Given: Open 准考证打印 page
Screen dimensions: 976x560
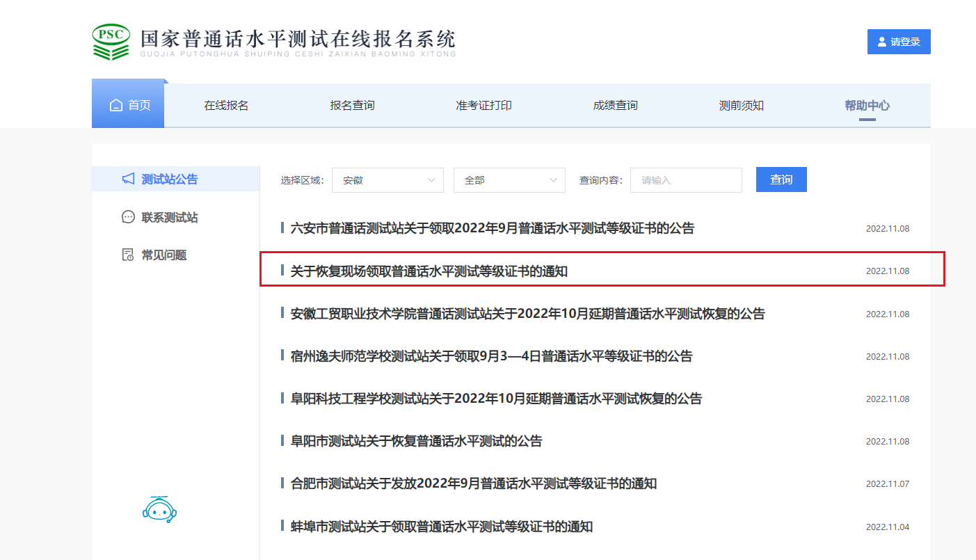Looking at the screenshot, I should coord(483,106).
